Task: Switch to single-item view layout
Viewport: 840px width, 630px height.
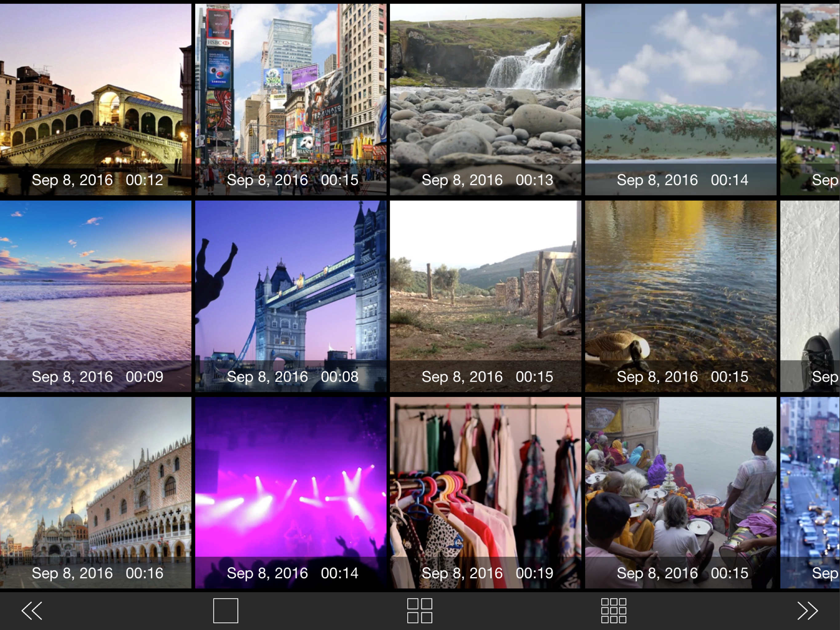Action: [x=226, y=611]
